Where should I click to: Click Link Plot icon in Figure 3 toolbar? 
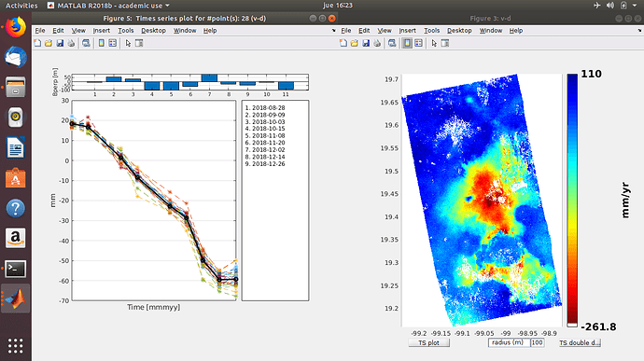(x=392, y=43)
